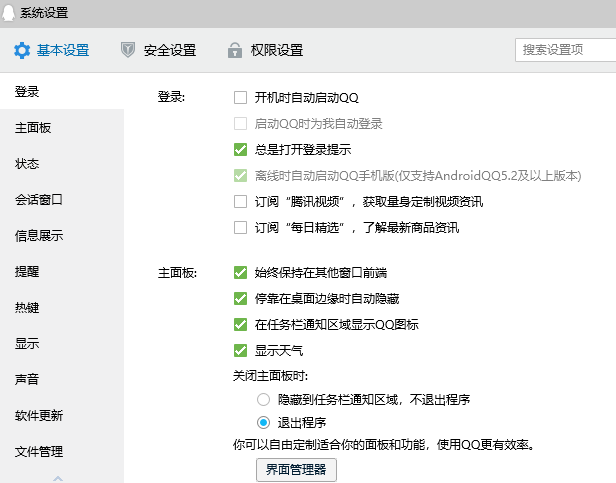The image size is (616, 483).
Task: Collapse sidebar using the up chevron arrow
Action: point(58,478)
